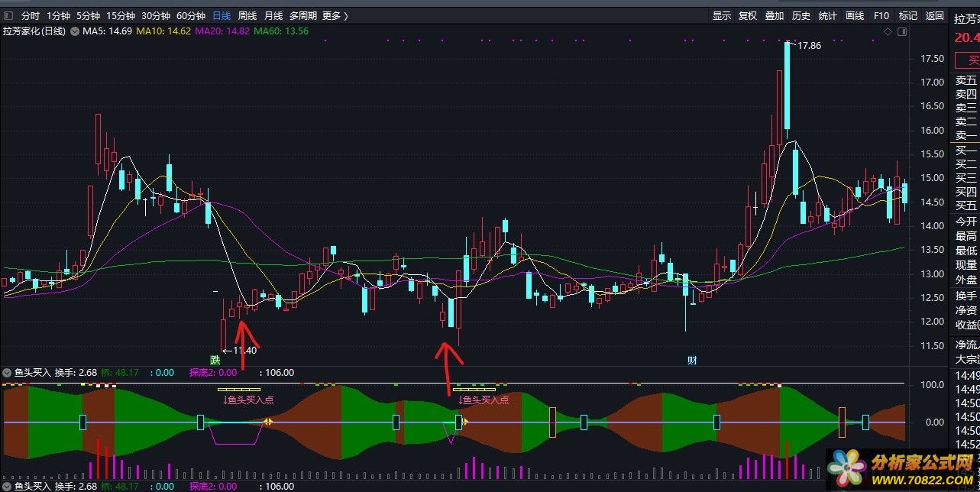Select the 月线 monthly chart tab

(273, 15)
